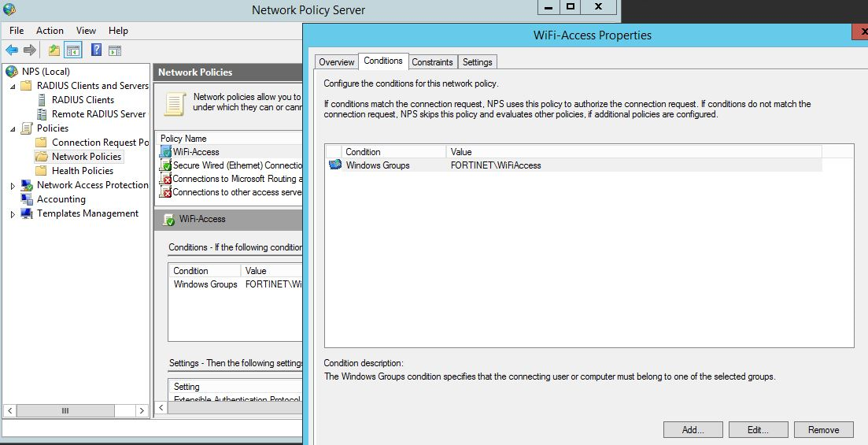Click the Health Policies folder icon
The width and height of the screenshot is (868, 445).
click(x=41, y=171)
